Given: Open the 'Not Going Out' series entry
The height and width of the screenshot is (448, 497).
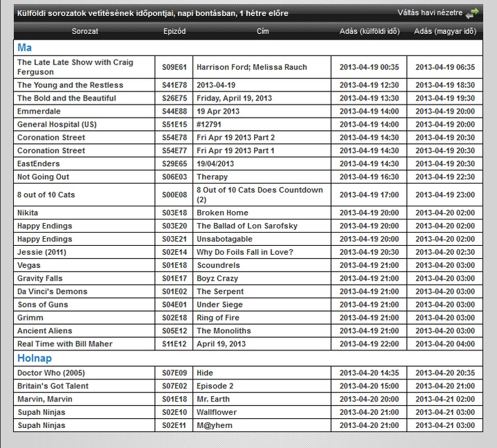Looking at the screenshot, I should [x=43, y=177].
